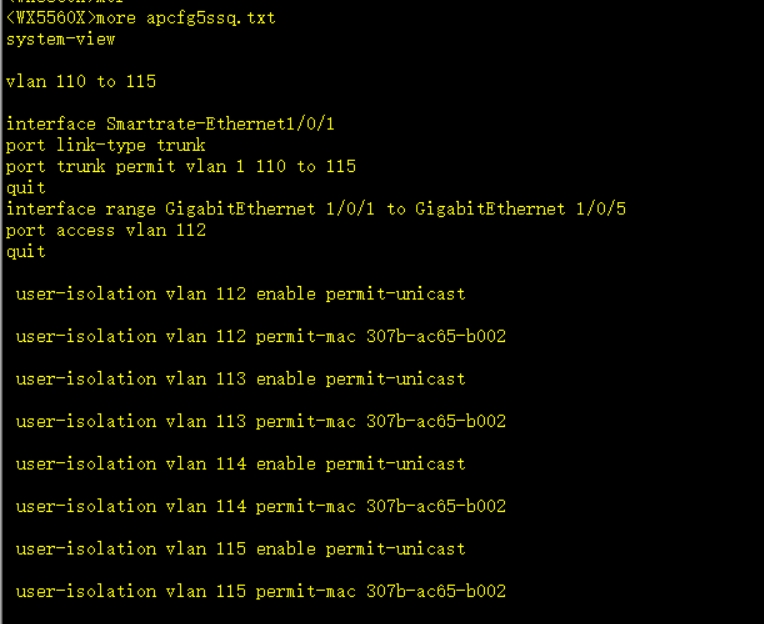Click the 'port access vlan 112' line
Viewport: 764px width, 624px height.
pyautogui.click(x=105, y=230)
